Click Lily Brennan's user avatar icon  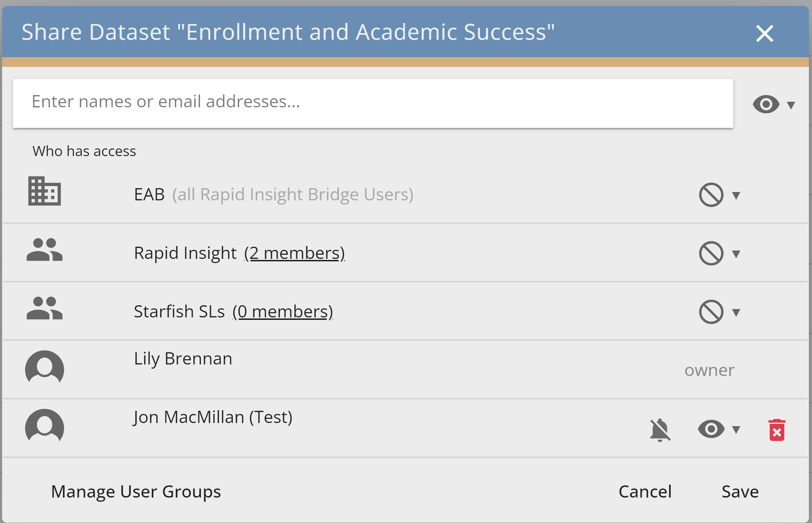pos(45,368)
